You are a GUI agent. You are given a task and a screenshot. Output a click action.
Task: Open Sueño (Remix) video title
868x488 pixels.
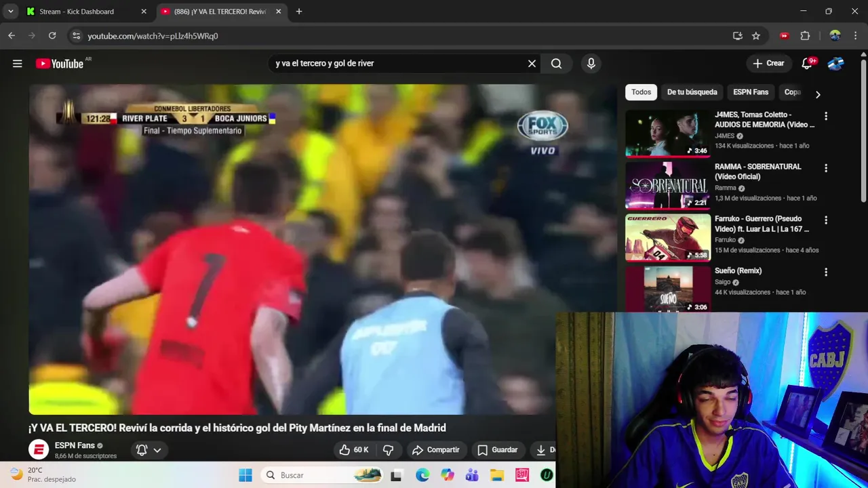(x=738, y=270)
